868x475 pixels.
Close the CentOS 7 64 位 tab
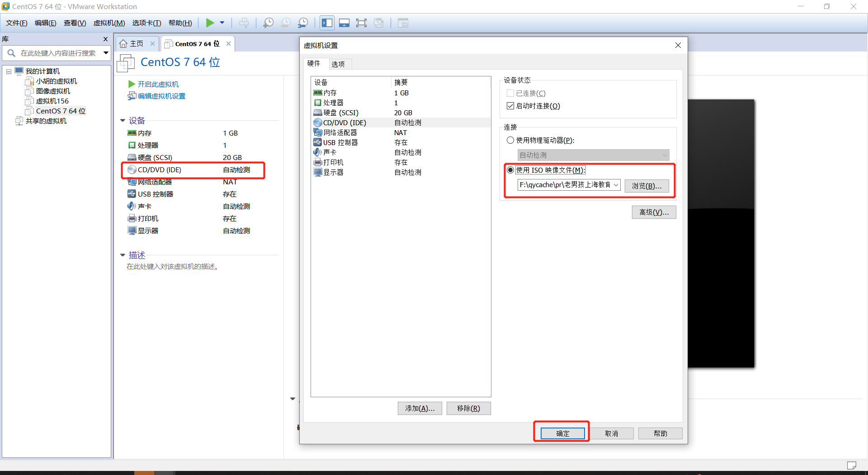click(x=229, y=43)
